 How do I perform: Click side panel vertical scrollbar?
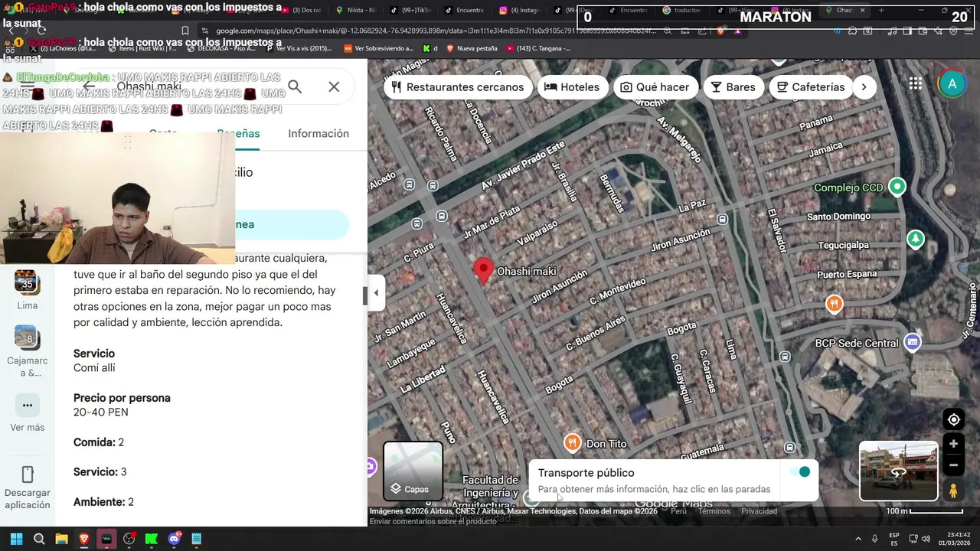[x=365, y=295]
